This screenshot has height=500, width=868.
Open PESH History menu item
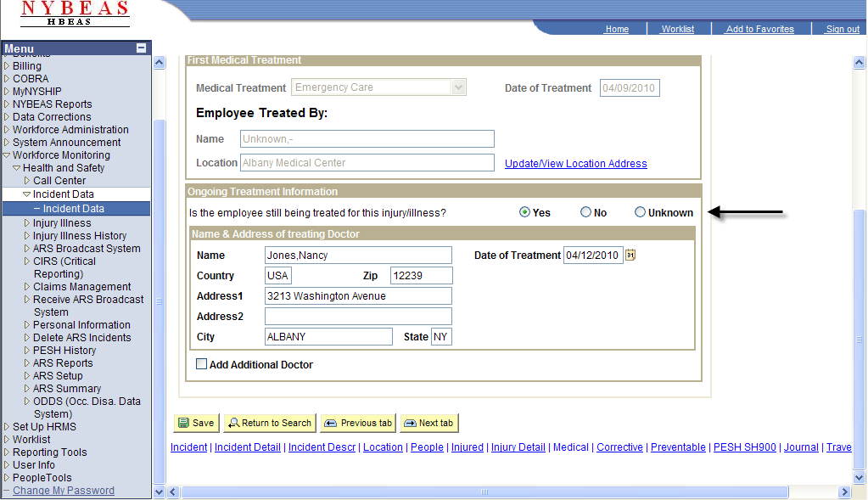[64, 350]
